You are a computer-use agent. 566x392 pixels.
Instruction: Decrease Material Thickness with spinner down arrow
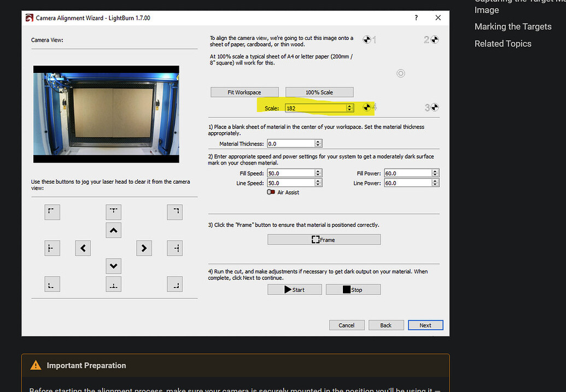point(318,145)
